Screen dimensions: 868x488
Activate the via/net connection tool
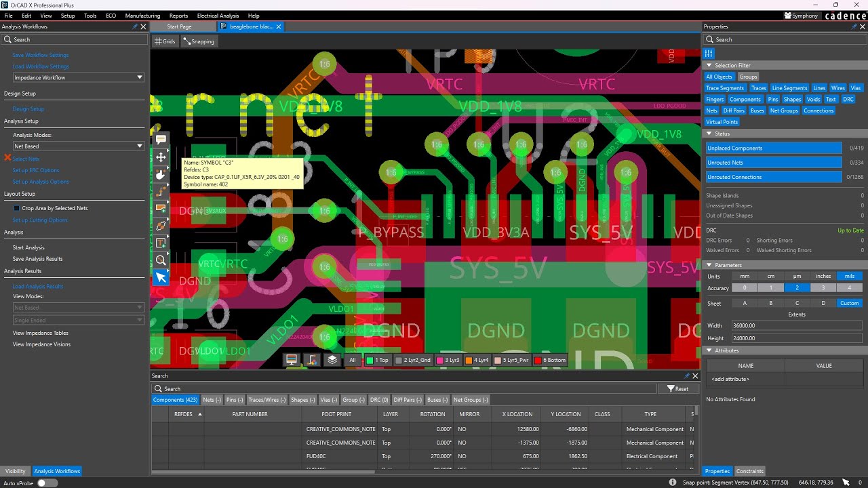(x=161, y=226)
